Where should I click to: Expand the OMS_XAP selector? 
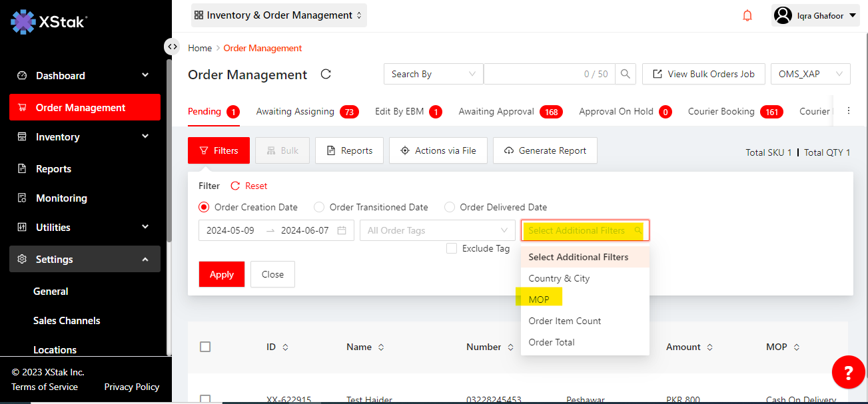810,74
